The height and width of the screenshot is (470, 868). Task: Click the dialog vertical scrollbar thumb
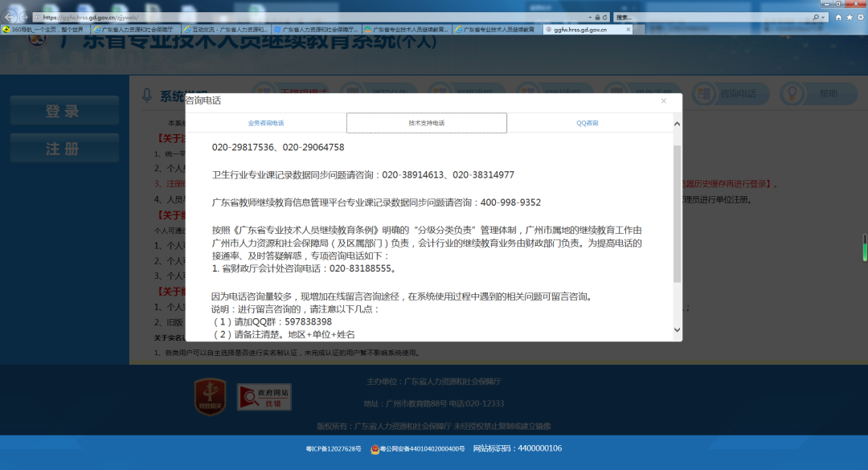[x=677, y=214]
